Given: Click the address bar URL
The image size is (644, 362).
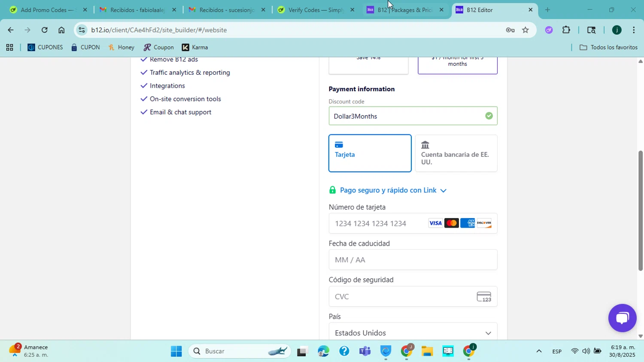Looking at the screenshot, I should 159,30.
